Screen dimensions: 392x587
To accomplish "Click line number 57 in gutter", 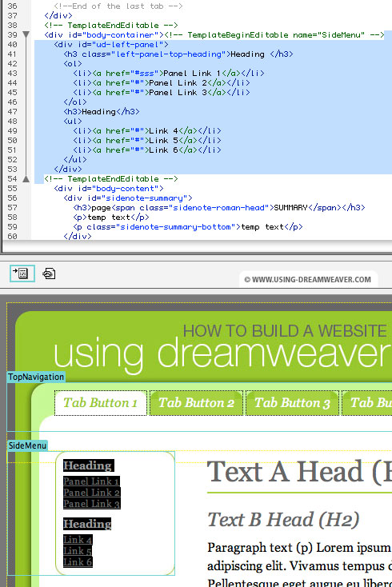I will coord(12,207).
